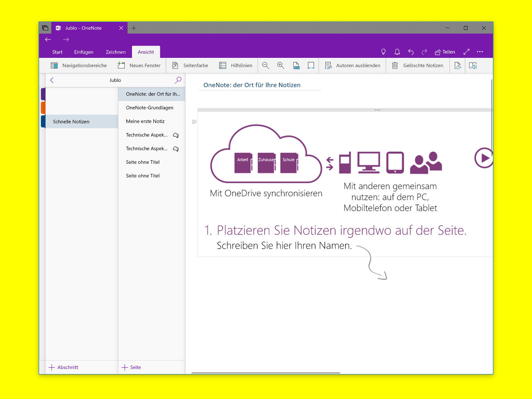Open notifications bell icon
Viewport: 532px width, 399px height.
[x=397, y=52]
